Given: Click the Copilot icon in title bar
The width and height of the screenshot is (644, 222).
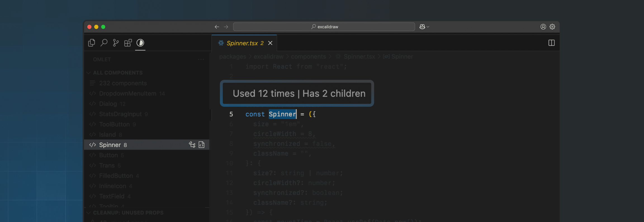Looking at the screenshot, I should [422, 27].
